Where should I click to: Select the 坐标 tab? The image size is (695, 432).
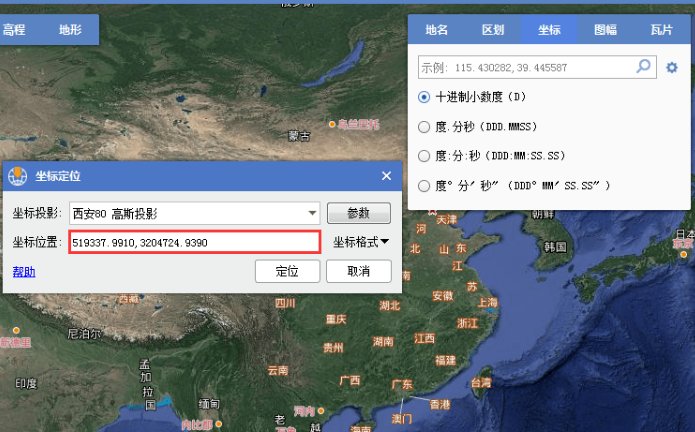[x=549, y=30]
